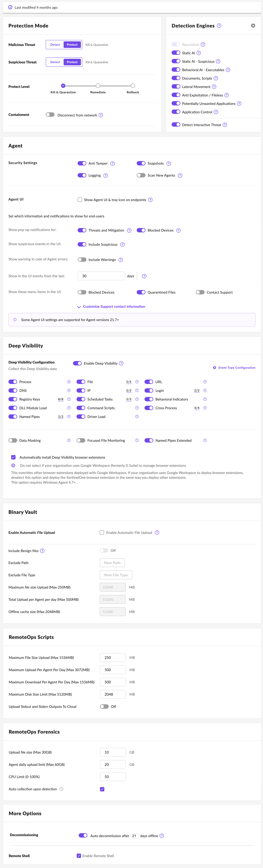Click help icon next to Include Benign files
This screenshot has height=868, width=263.
click(x=42, y=551)
